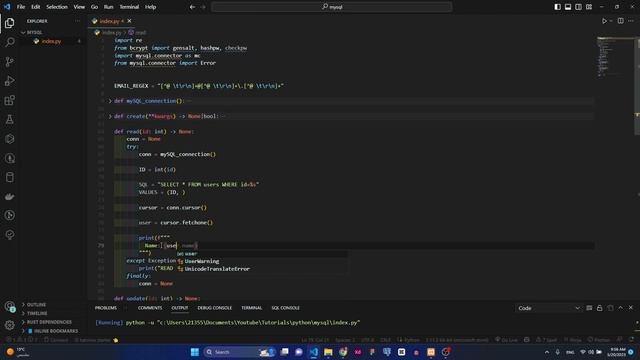This screenshot has height=360, width=640.
Task: Pick the UserWarning autocomplete suggestion
Action: (x=202, y=261)
